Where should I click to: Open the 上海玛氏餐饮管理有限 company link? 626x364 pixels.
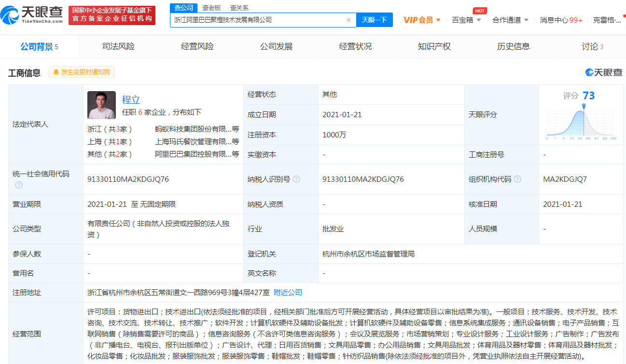click(x=197, y=141)
